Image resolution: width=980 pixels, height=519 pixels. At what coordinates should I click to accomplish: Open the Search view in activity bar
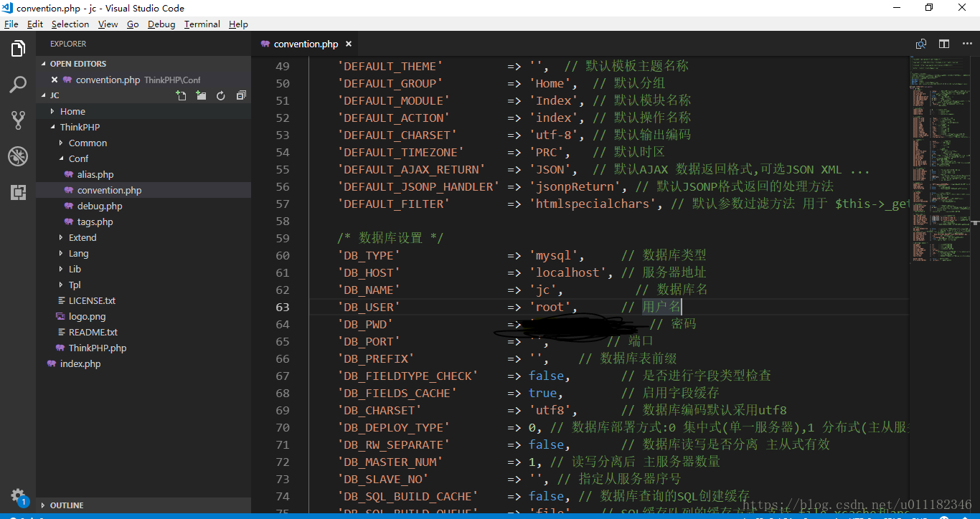[x=18, y=85]
